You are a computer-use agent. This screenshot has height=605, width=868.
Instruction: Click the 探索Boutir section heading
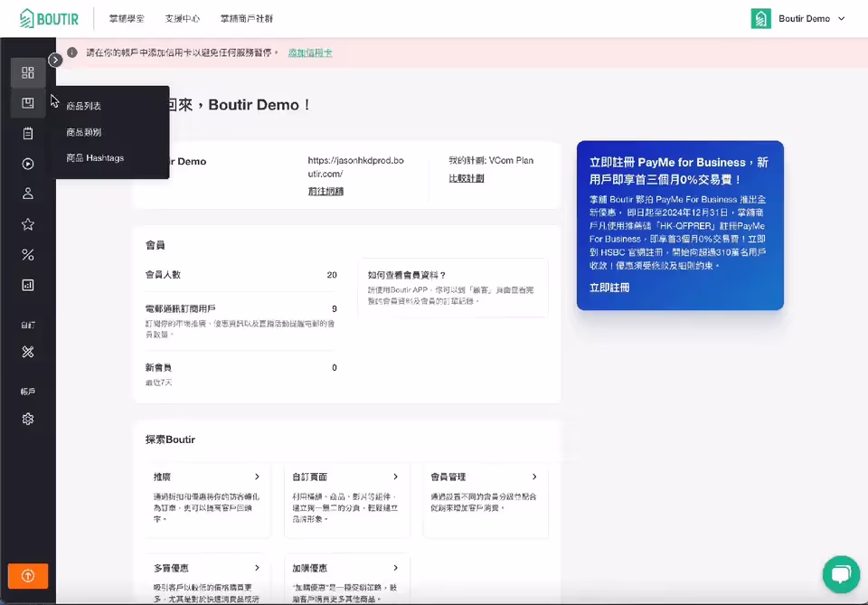(x=170, y=440)
